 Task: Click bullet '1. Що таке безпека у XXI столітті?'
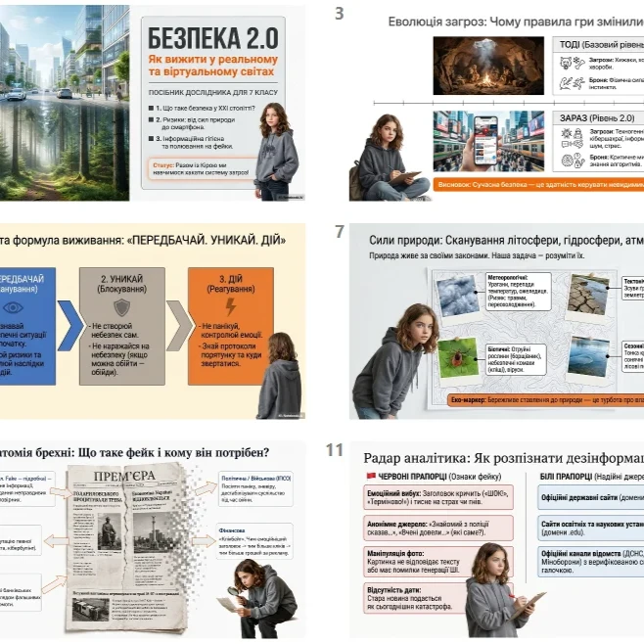(202, 108)
